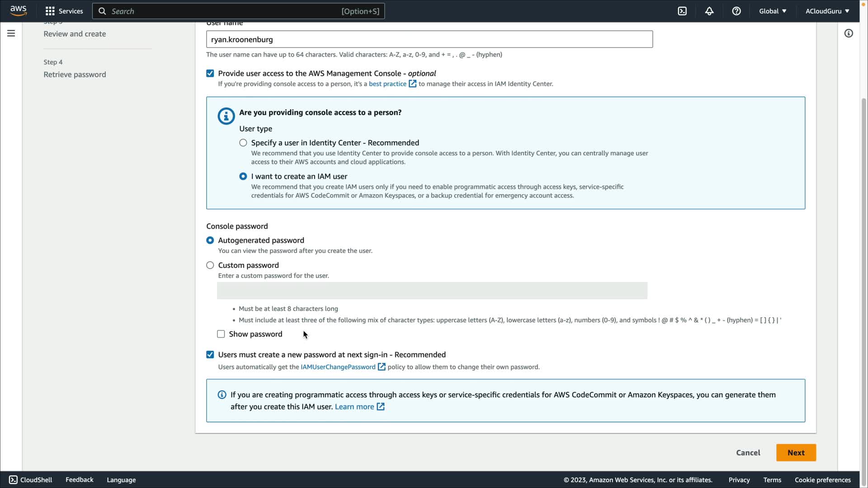This screenshot has width=868, height=488.
Task: Open the IAMUserChangePassword policy link
Action: pos(338,367)
